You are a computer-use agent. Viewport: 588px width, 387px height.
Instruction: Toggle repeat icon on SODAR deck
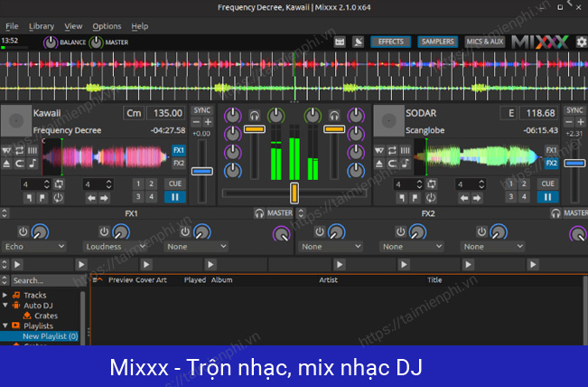(x=392, y=150)
